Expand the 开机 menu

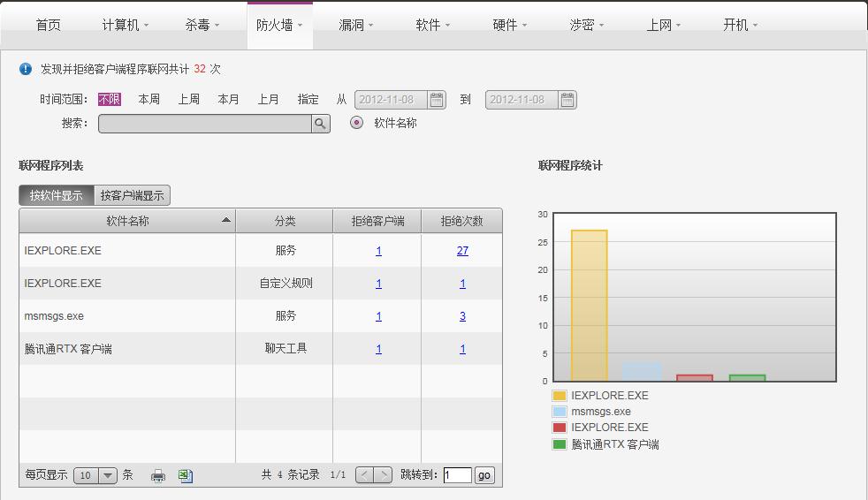point(740,25)
